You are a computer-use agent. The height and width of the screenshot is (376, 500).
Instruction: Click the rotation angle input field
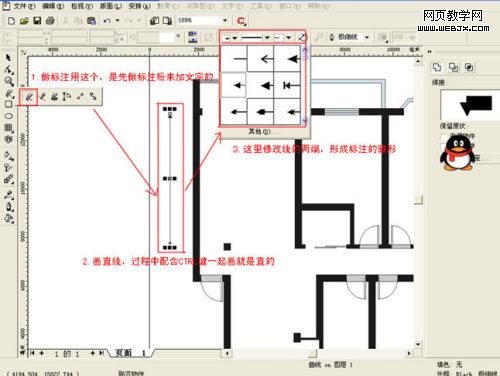(x=156, y=37)
